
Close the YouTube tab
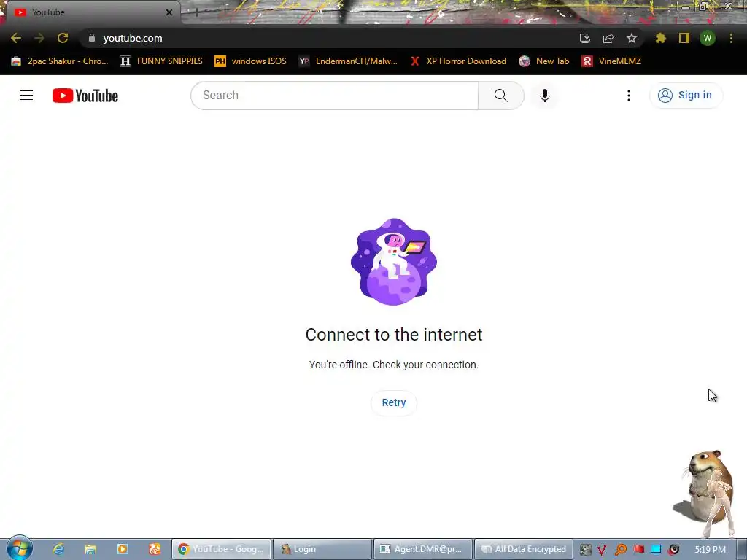[x=169, y=12]
